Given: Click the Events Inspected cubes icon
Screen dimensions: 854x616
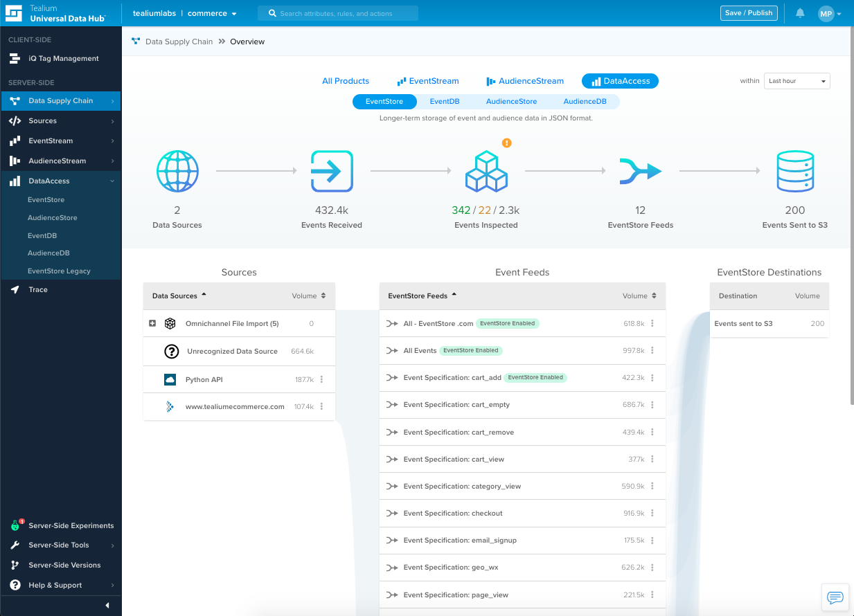Looking at the screenshot, I should [486, 172].
